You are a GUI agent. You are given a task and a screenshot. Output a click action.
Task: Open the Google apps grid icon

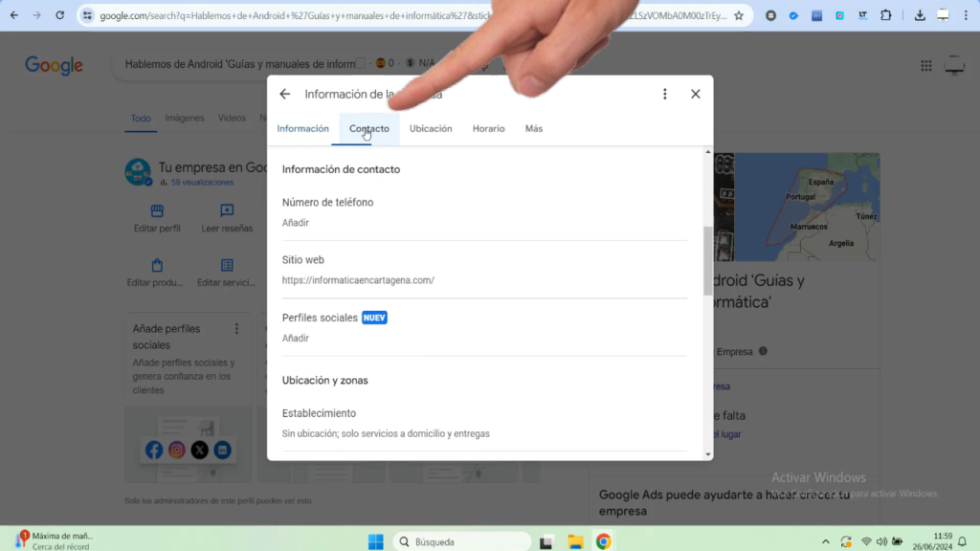(x=925, y=65)
